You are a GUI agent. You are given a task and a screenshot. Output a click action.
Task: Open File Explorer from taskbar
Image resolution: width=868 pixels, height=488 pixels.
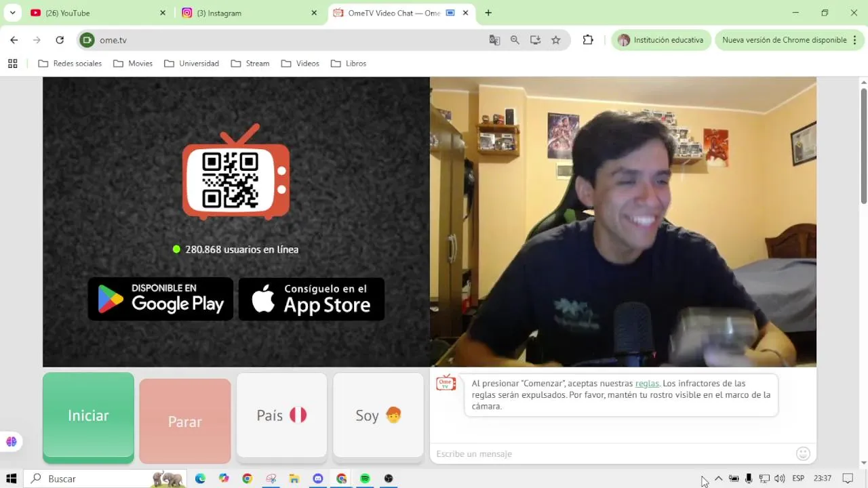(x=294, y=479)
